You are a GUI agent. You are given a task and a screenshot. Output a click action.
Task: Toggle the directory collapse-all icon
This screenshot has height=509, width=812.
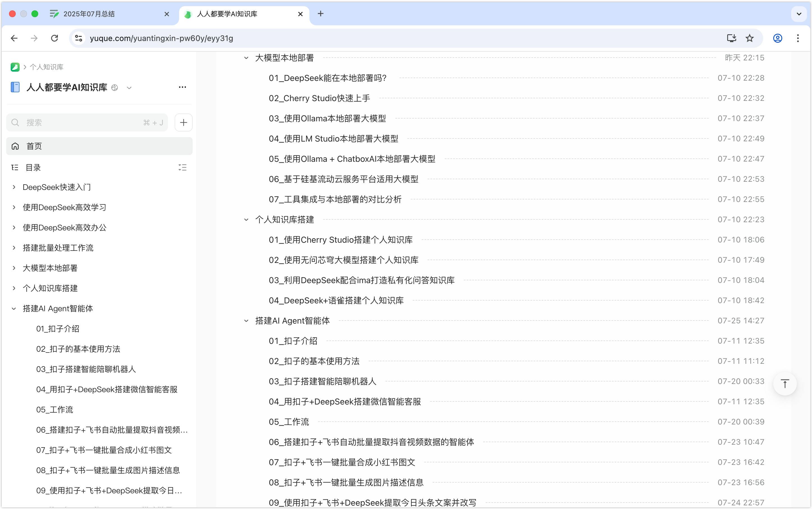183,167
